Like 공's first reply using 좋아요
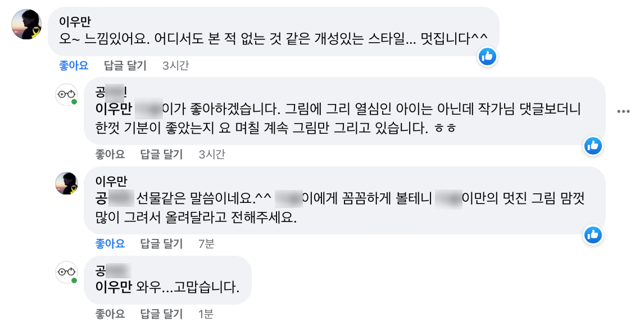The image size is (644, 326). point(110,154)
